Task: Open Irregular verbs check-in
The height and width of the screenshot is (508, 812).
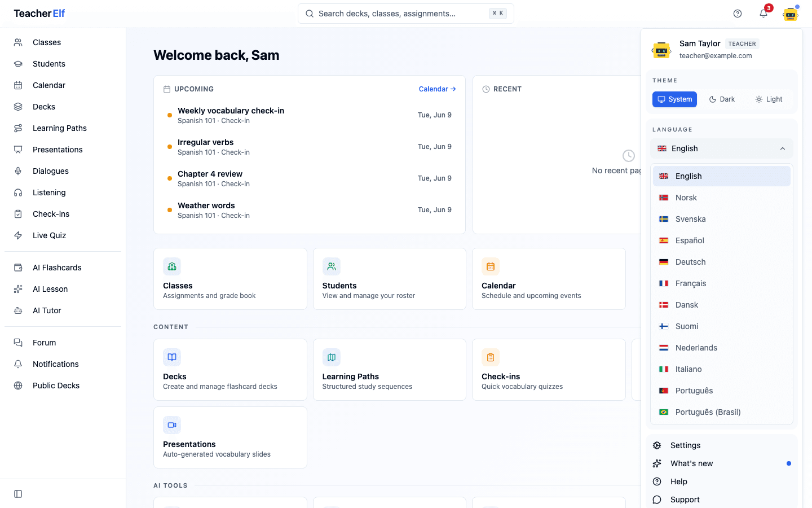Action: (310, 147)
